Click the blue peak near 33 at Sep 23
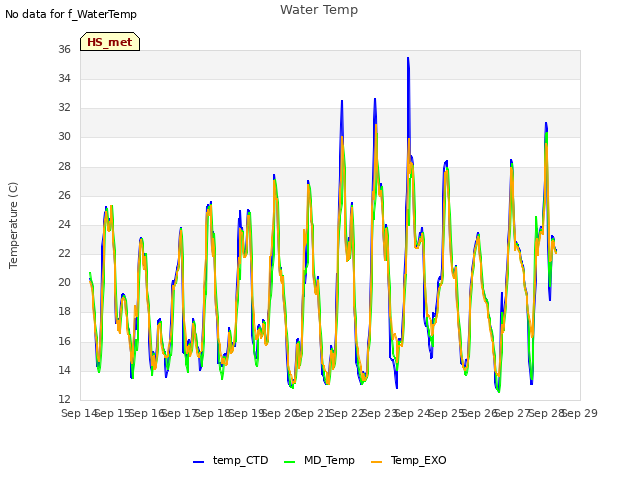Screen dimensions: 640x480 [375, 99]
